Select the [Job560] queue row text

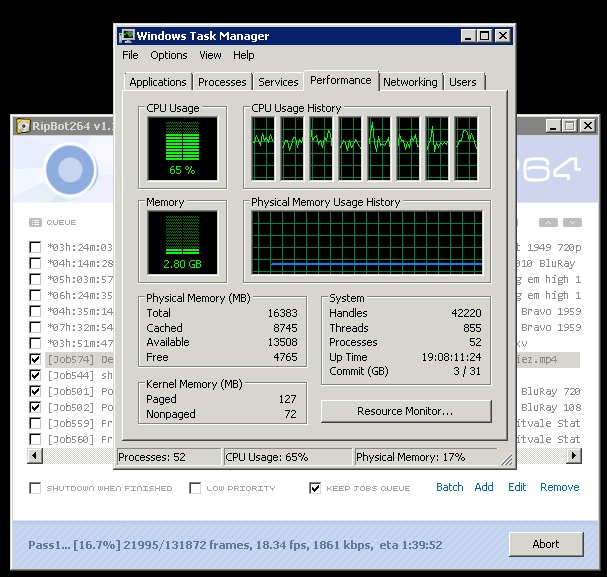[81, 439]
